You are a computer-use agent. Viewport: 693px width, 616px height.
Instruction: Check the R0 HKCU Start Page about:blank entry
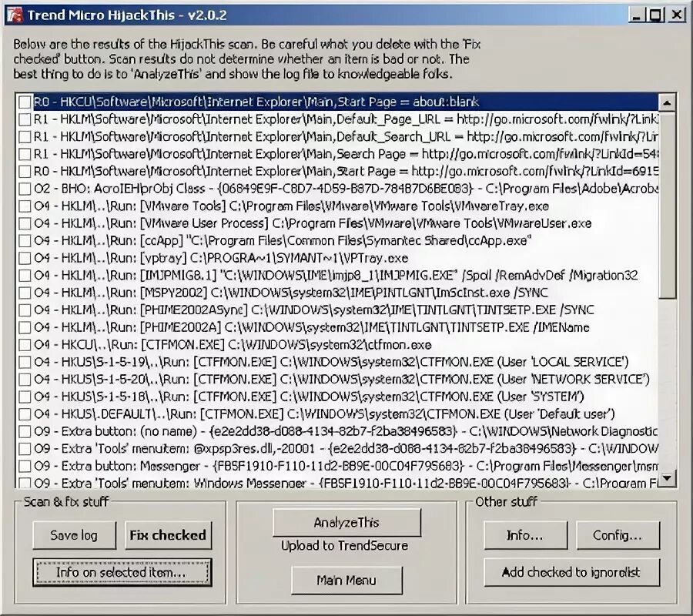(x=25, y=102)
